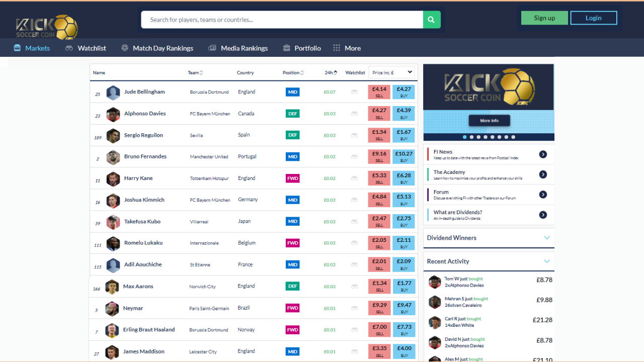The image size is (644, 362).
Task: Click the Name column header
Action: tap(99, 73)
